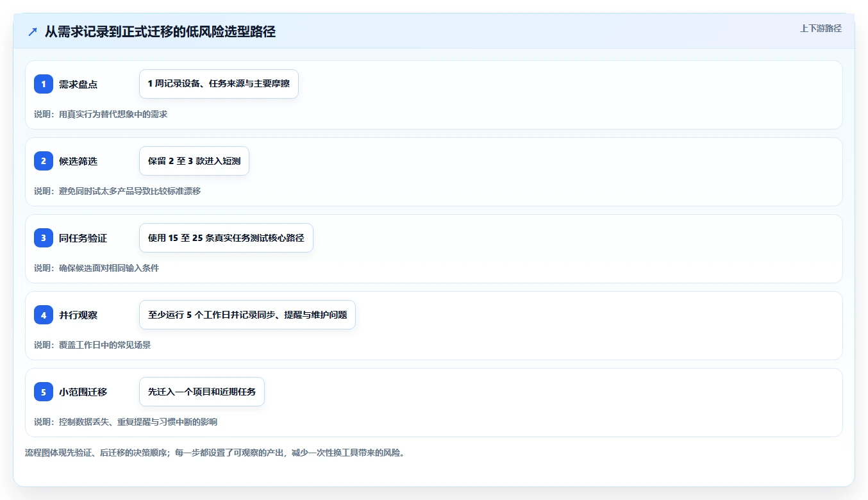Click step number 1 badge
Viewport: 868px width, 500px height.
(x=44, y=84)
